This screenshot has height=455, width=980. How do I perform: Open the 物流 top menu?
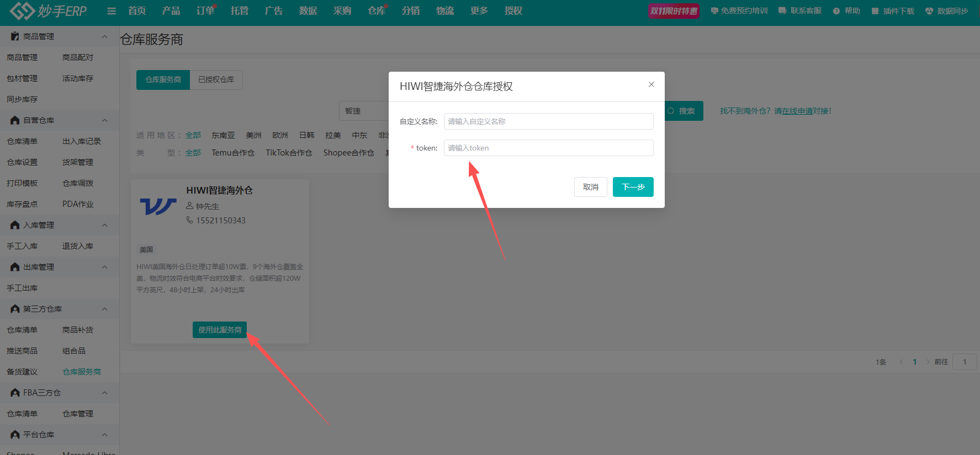click(x=445, y=11)
